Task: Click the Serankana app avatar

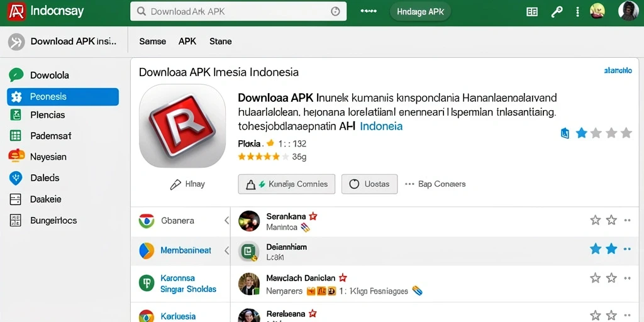Action: 249,221
